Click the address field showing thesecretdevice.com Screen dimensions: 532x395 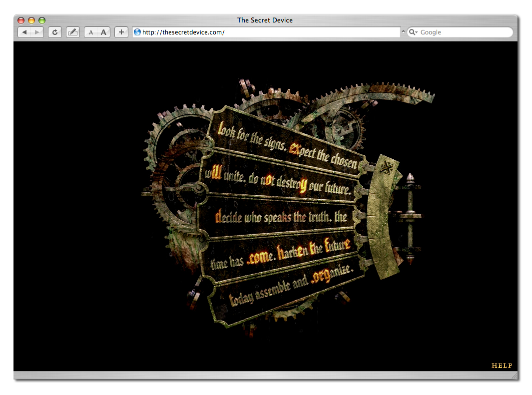[270, 32]
